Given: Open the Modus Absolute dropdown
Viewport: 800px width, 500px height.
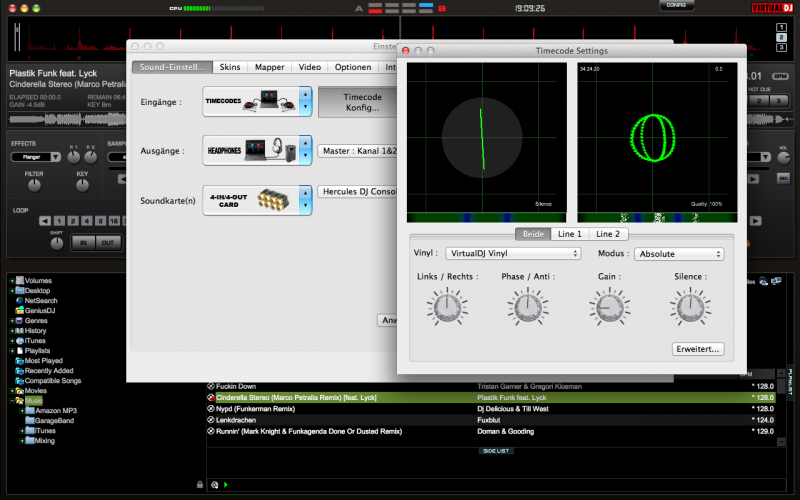Looking at the screenshot, I should (x=679, y=254).
